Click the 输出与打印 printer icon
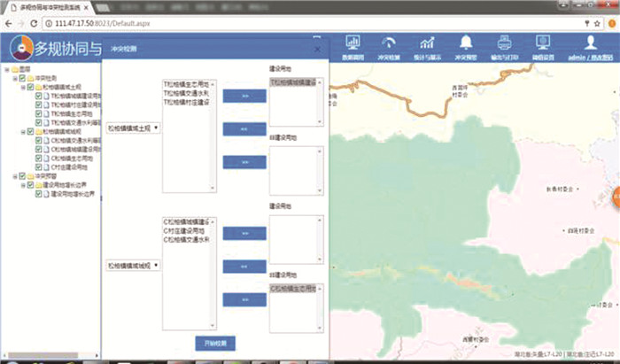The width and height of the screenshot is (620, 364). (x=504, y=43)
